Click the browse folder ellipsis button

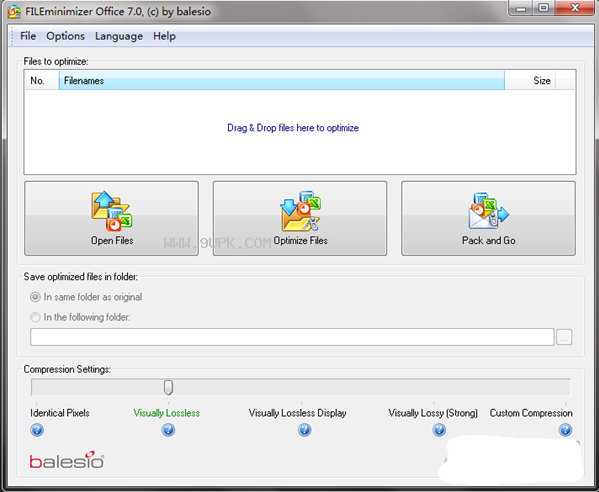(564, 337)
